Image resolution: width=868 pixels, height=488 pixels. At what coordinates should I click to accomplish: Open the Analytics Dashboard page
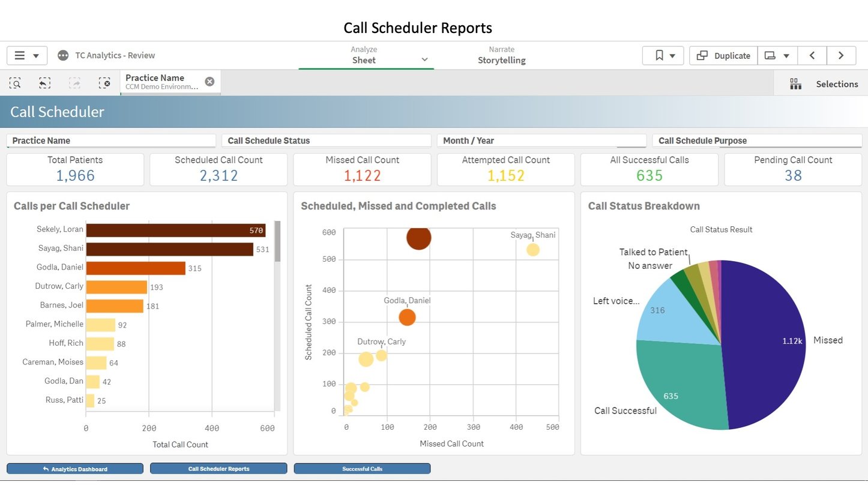click(74, 468)
